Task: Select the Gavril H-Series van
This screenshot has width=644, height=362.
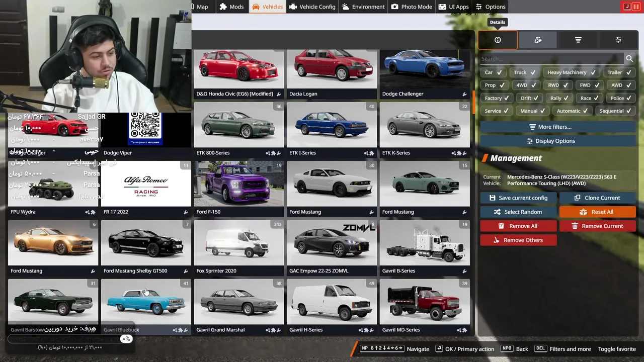Action: coord(332,306)
